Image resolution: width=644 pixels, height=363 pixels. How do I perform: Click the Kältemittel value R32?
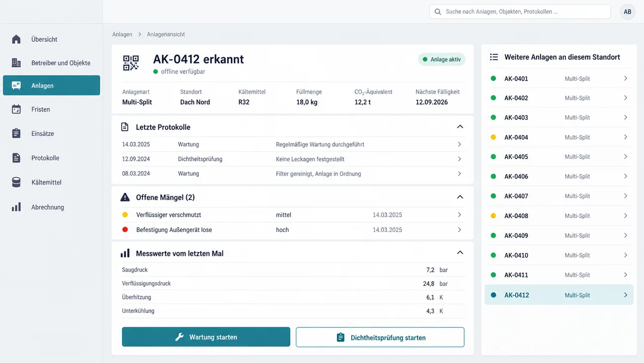[x=244, y=102]
